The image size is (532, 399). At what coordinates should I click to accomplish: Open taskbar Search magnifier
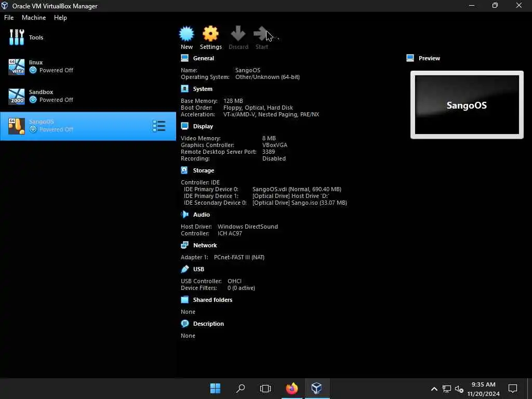(240, 388)
